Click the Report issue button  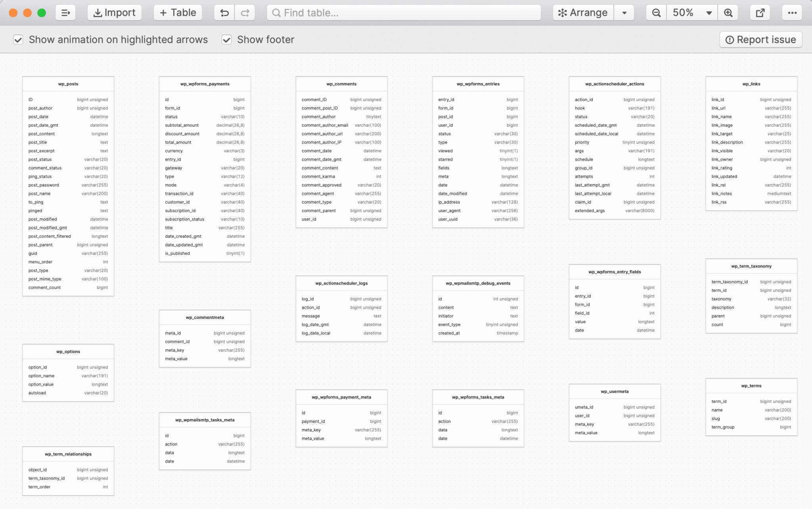760,40
